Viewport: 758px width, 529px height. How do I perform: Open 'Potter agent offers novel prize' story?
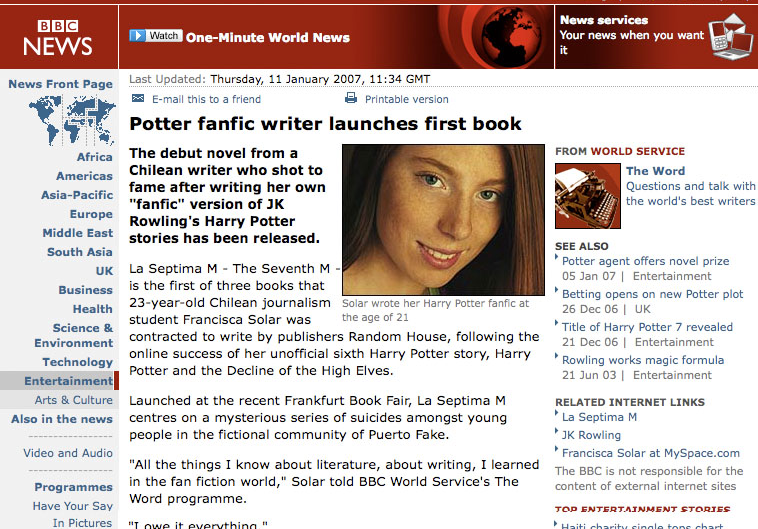click(645, 261)
